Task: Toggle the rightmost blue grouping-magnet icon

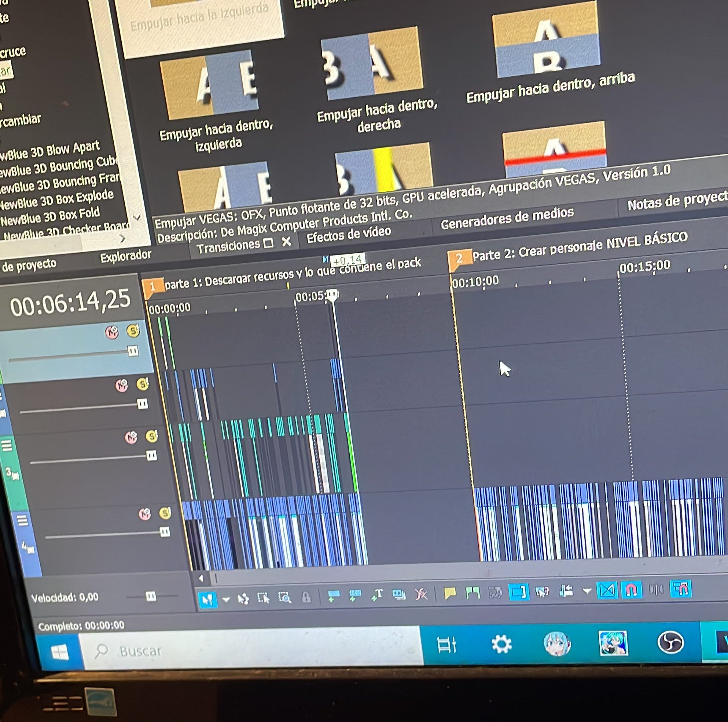Action: click(x=680, y=588)
